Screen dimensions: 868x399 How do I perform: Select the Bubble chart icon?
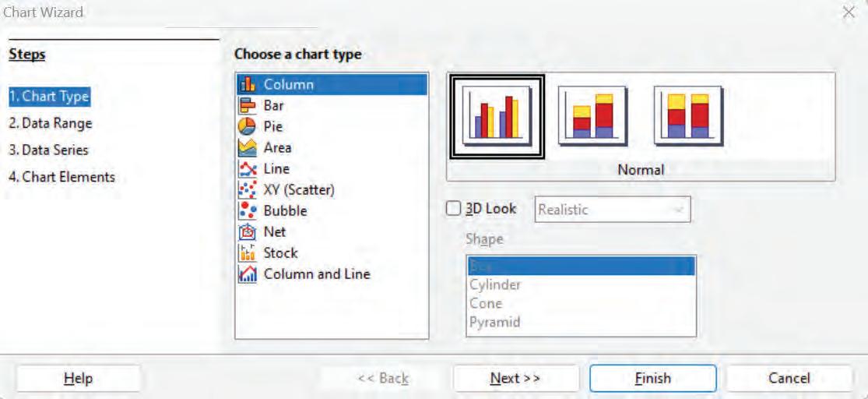point(247,210)
